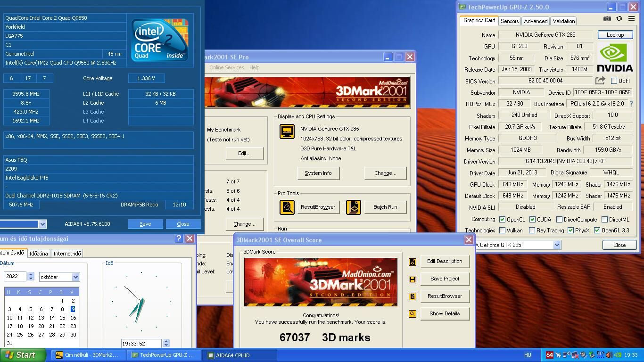The width and height of the screenshot is (644, 362).
Task: Click the System Info button
Action: [x=318, y=173]
